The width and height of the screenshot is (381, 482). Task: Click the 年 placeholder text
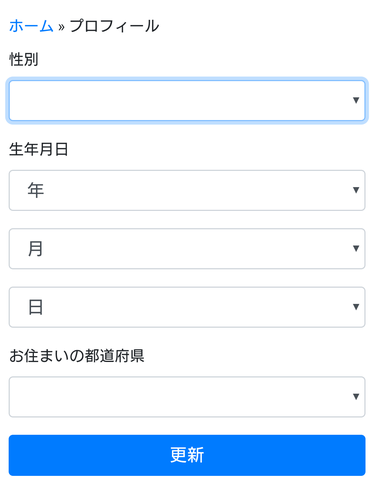tap(36, 190)
